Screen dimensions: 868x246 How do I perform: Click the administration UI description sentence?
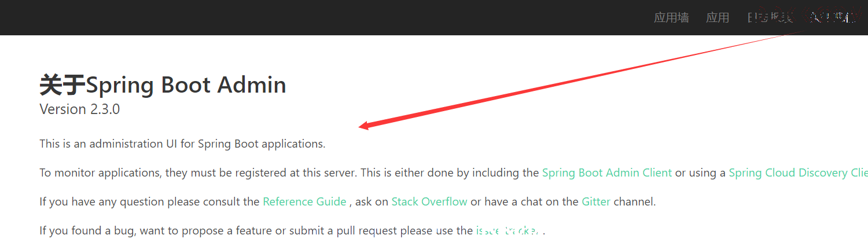click(182, 144)
